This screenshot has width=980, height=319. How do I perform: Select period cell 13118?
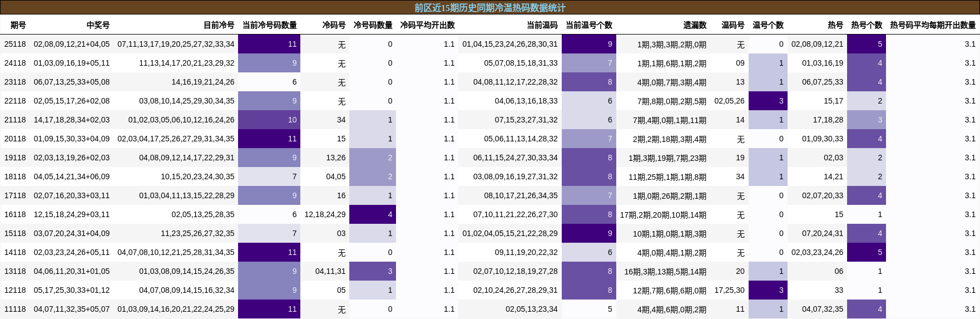point(15,271)
